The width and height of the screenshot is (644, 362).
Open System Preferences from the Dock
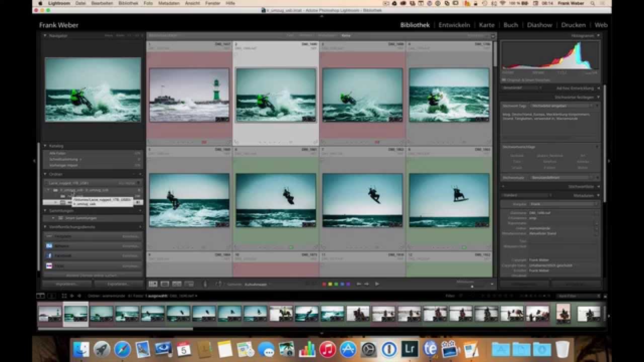tap(369, 349)
